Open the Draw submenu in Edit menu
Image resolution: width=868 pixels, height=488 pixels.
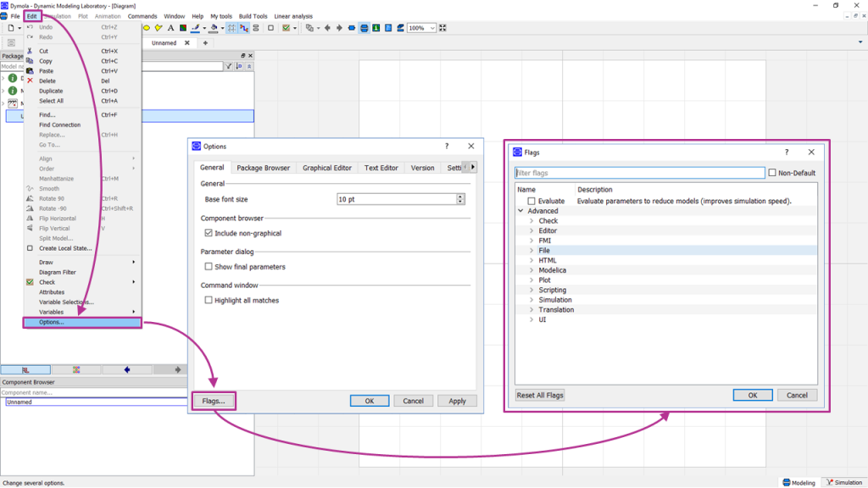(x=82, y=262)
